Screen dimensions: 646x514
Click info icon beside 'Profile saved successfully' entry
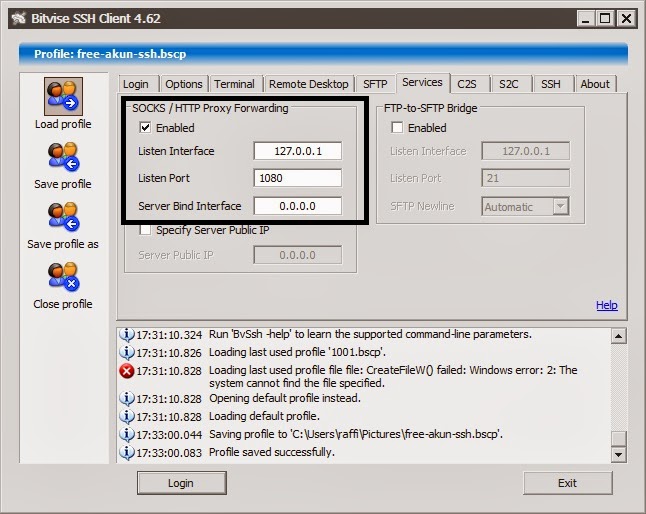tap(126, 452)
